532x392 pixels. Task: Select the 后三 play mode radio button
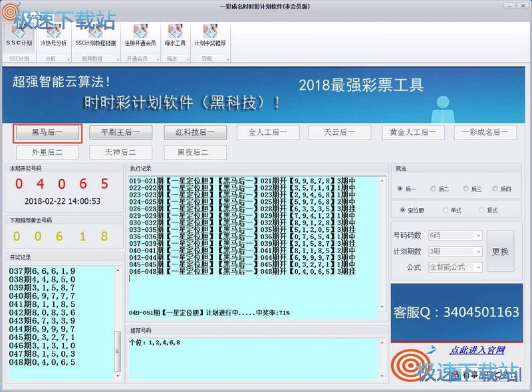[466, 189]
